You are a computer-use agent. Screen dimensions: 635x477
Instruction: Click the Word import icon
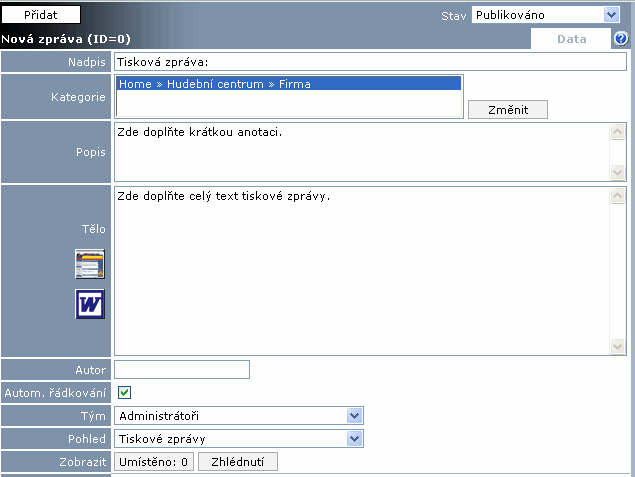click(90, 304)
